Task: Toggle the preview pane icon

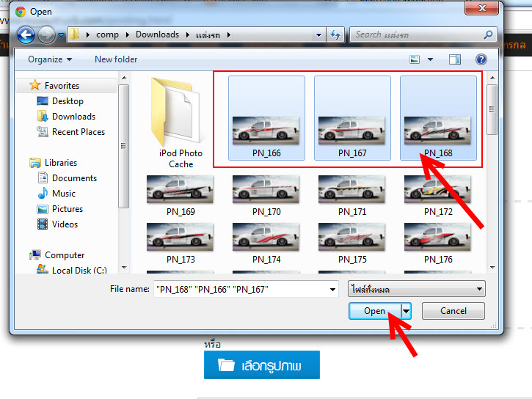Action: point(455,59)
